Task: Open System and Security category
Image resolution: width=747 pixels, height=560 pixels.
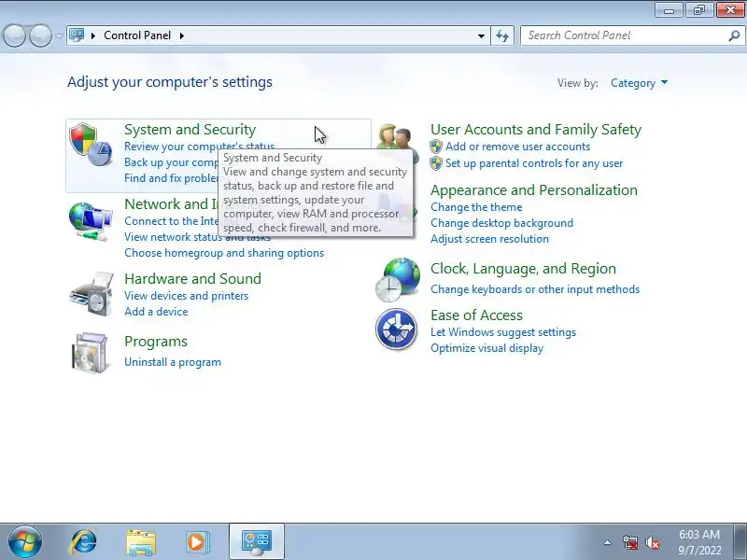Action: [x=190, y=130]
